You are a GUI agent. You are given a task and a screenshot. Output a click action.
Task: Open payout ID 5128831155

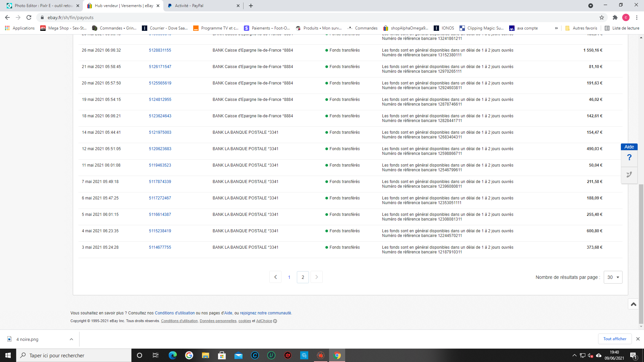point(160,50)
